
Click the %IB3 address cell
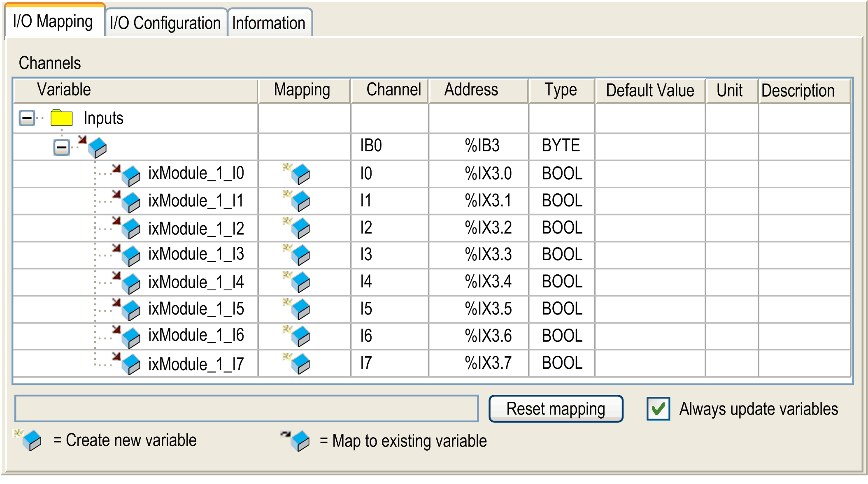[x=478, y=146]
